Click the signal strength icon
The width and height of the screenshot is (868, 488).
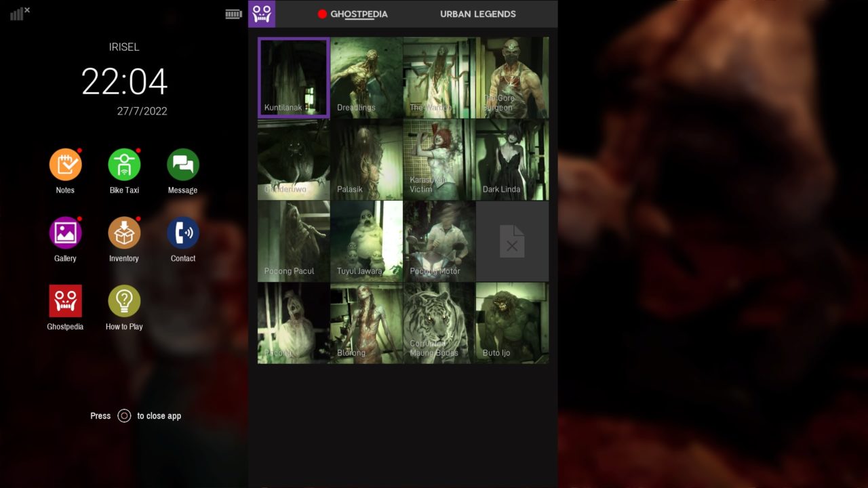pos(20,13)
